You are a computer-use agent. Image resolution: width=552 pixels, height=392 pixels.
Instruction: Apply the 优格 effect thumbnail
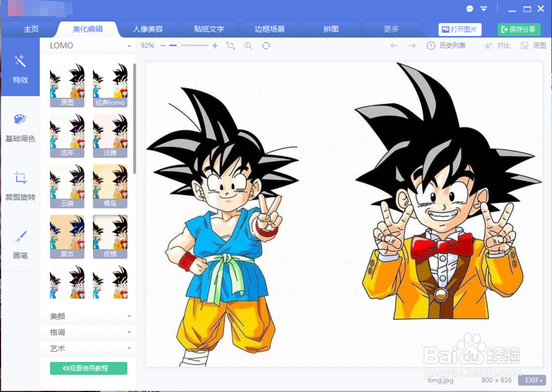(x=110, y=237)
